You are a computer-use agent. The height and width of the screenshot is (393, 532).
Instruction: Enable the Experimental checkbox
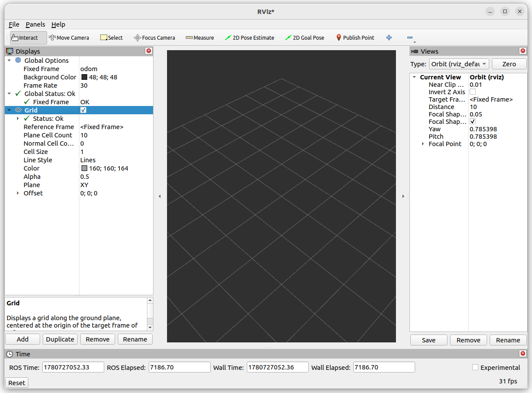pos(475,367)
